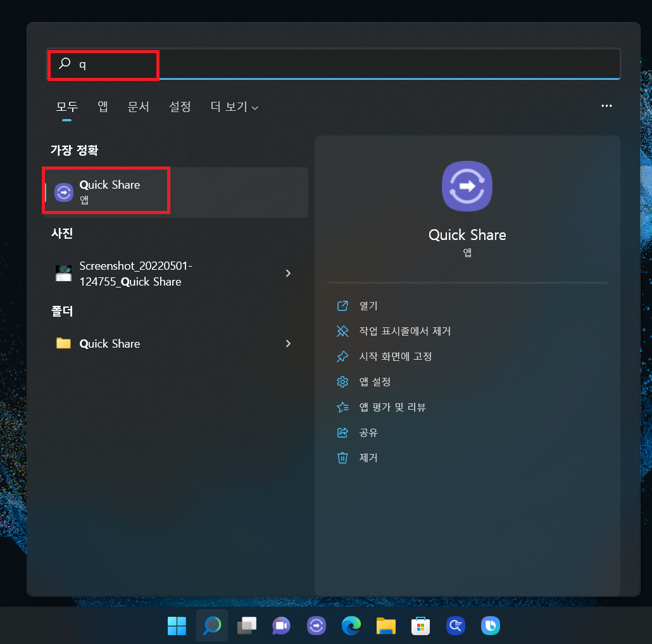Screen dimensions: 652x644
Task: Open Microsoft Store from taskbar
Action: [421, 626]
